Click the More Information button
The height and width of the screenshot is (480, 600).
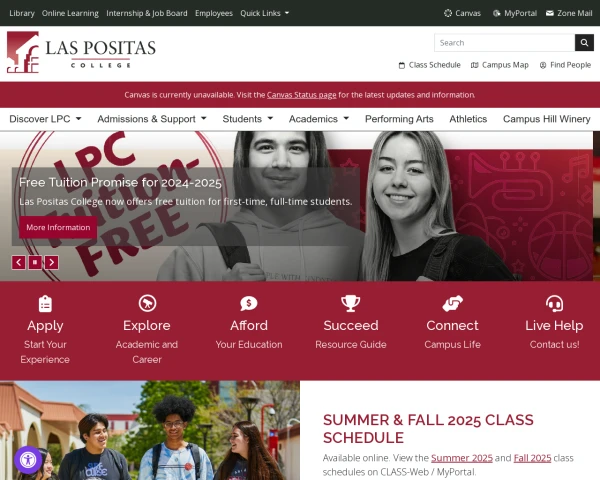(58, 227)
